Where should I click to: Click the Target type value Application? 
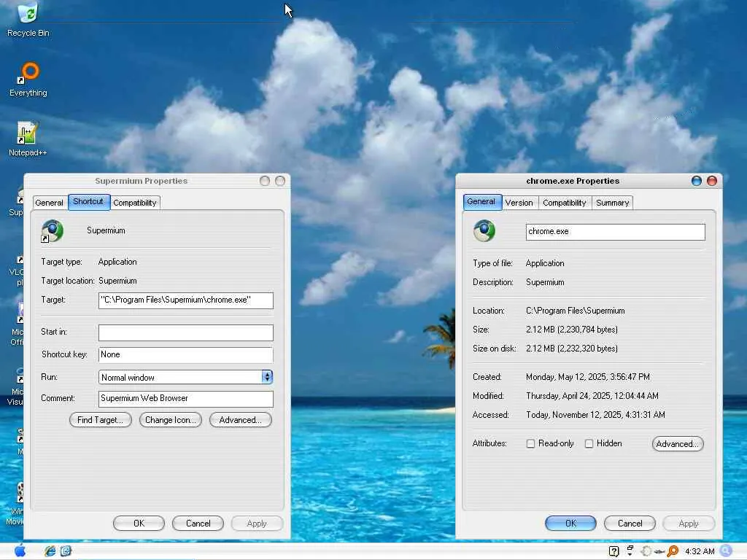(x=117, y=262)
